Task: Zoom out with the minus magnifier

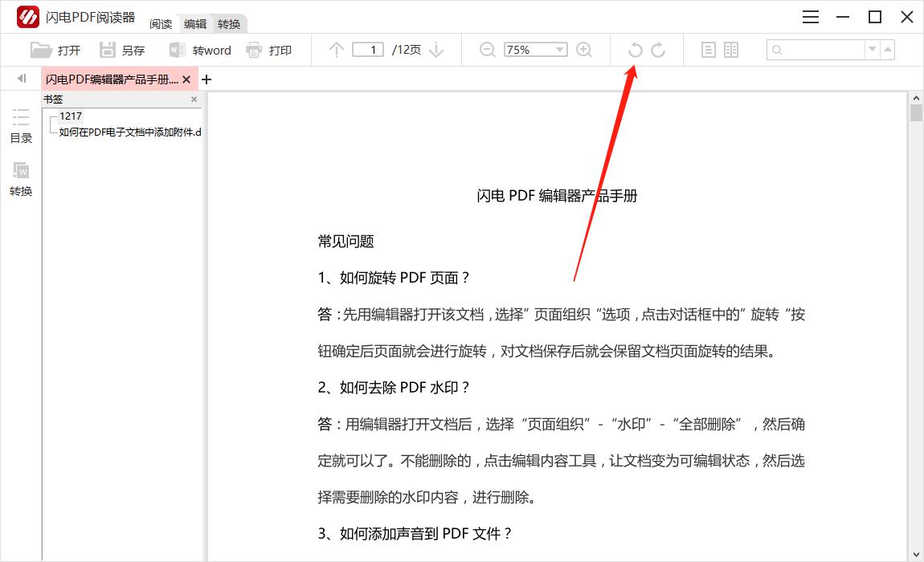Action: click(487, 50)
